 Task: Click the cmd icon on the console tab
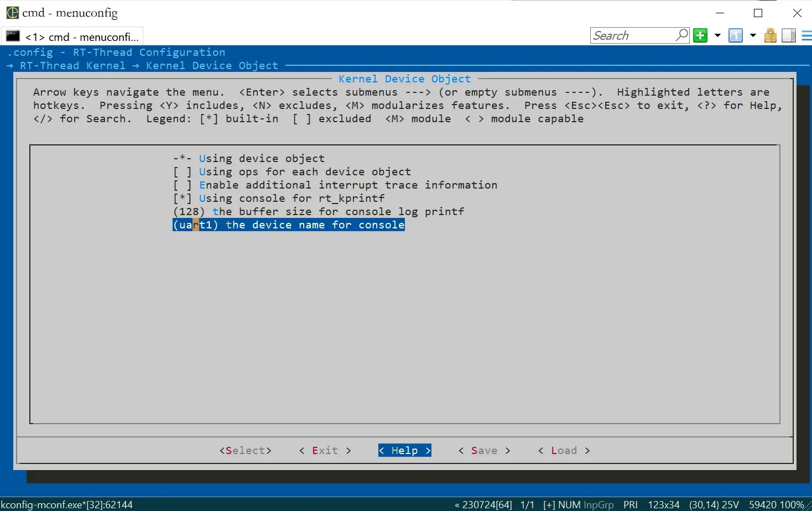click(x=13, y=36)
